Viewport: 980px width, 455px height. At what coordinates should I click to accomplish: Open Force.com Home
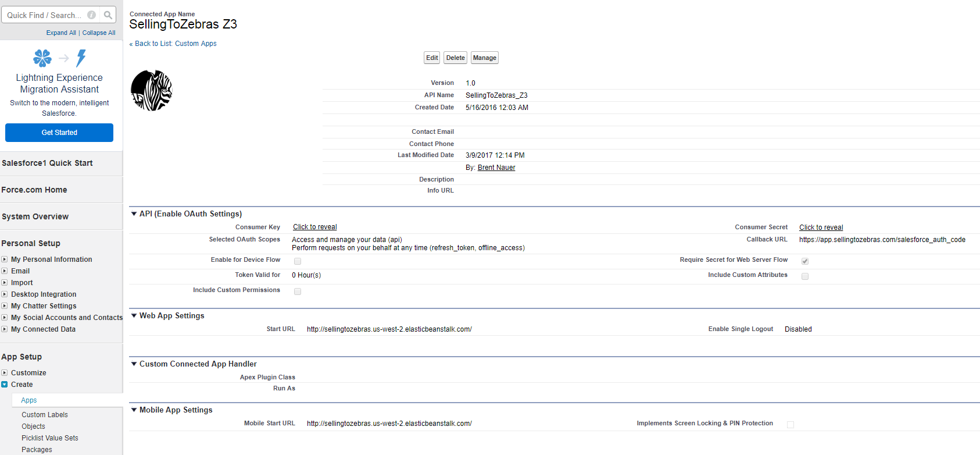click(34, 190)
